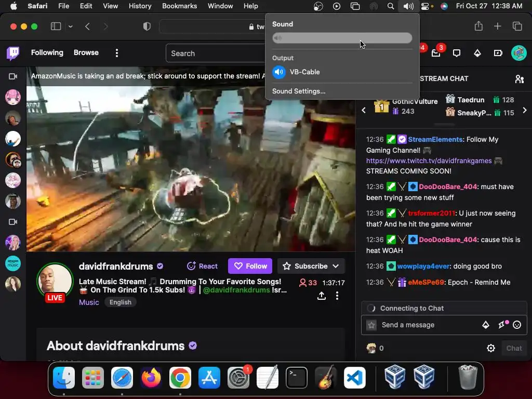Show previous gift leaderboard page arrow
This screenshot has height=399, width=532.
tap(364, 110)
